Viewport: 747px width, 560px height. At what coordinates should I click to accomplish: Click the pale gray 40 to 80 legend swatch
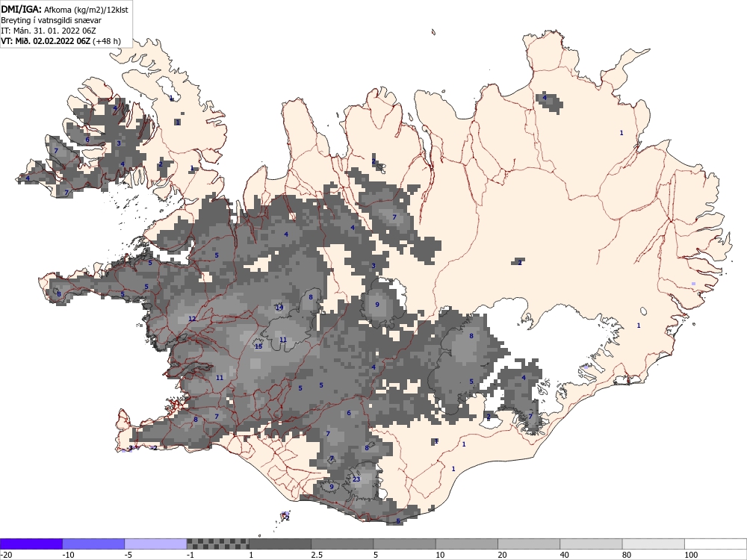click(591, 544)
